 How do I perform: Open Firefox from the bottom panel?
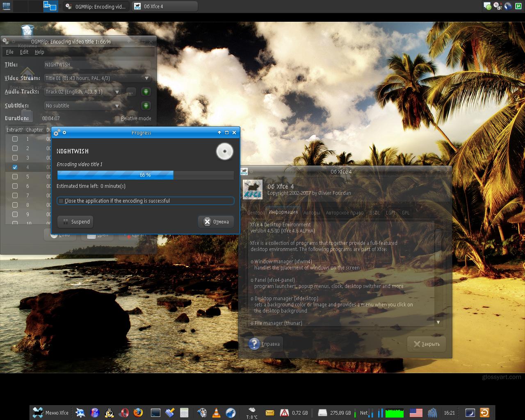coord(138,413)
